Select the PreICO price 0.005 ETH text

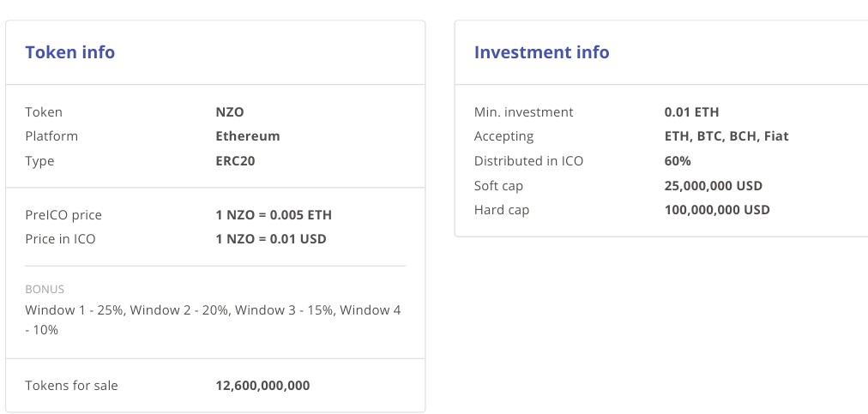click(x=274, y=215)
